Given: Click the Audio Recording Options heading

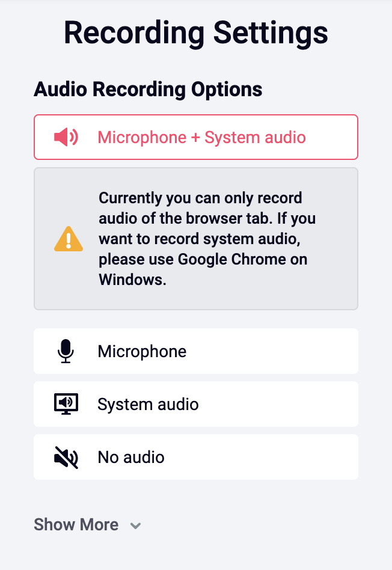Looking at the screenshot, I should (x=148, y=89).
